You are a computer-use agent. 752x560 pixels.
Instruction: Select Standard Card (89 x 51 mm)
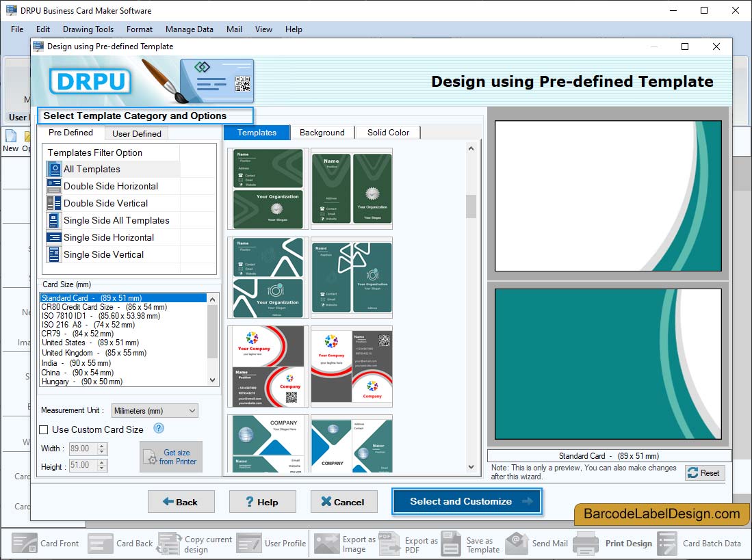point(124,298)
